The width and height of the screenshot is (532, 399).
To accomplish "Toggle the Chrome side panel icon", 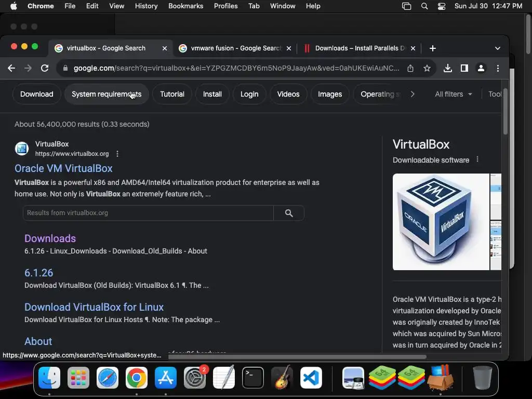I will click(464, 68).
